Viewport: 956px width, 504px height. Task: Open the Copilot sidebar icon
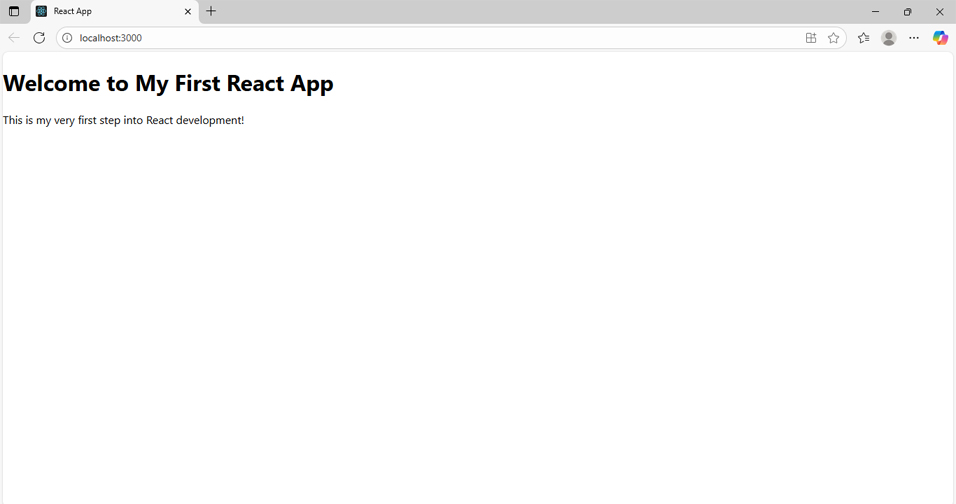(x=940, y=38)
